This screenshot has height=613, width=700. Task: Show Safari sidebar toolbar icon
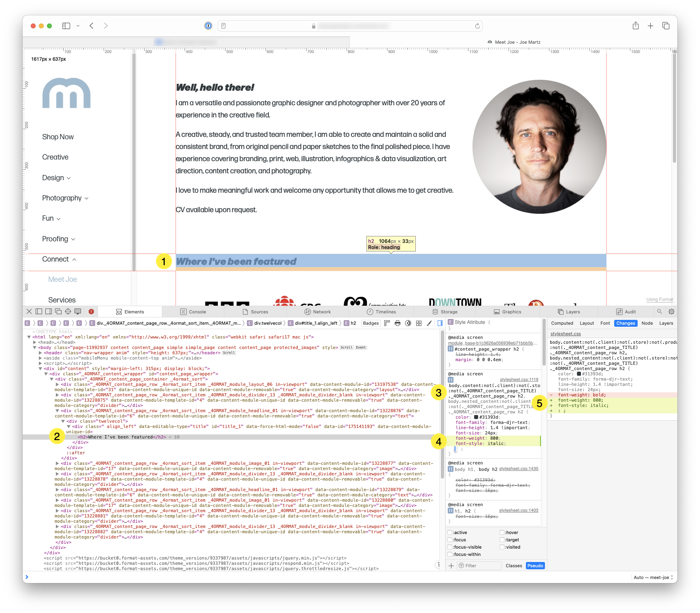coord(66,26)
